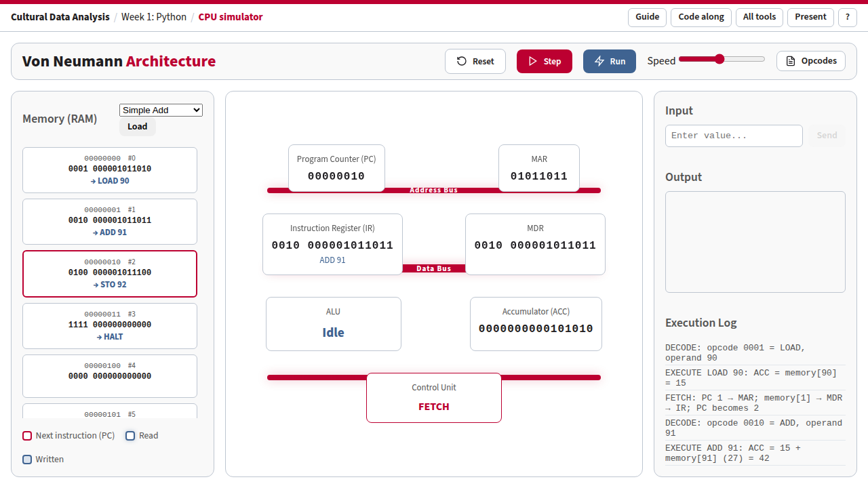Viewport: 868px width, 488px height.
Task: Expand the Simple Add program dropdown
Action: [x=161, y=110]
